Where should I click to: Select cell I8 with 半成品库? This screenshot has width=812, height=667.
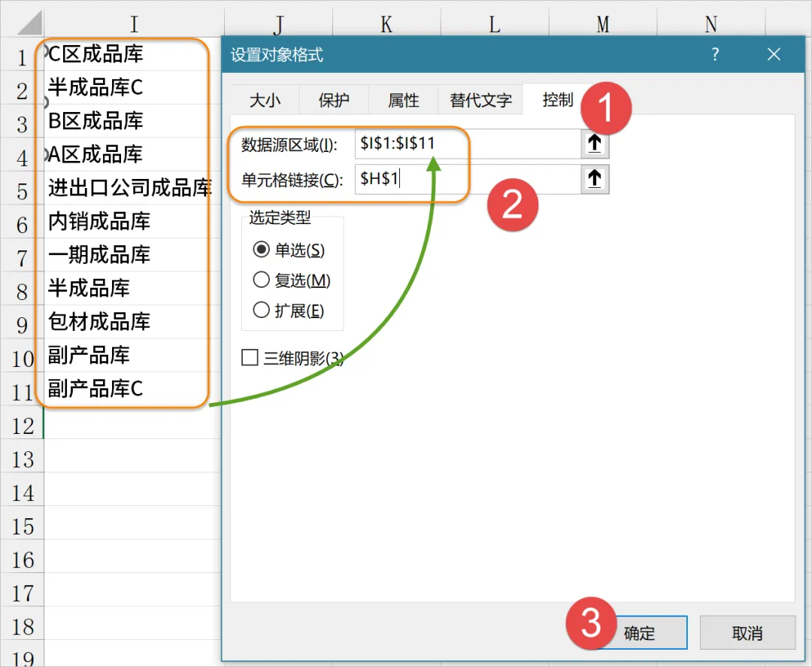134,288
